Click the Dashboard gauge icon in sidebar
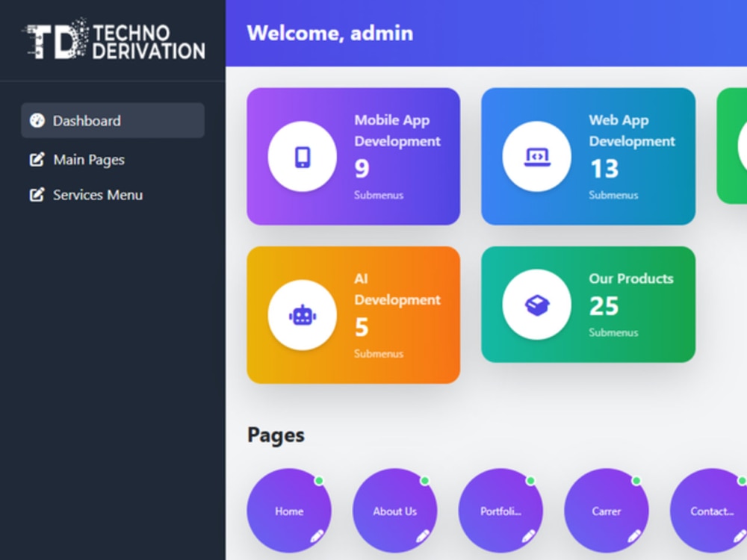This screenshot has width=747, height=560. click(37, 120)
